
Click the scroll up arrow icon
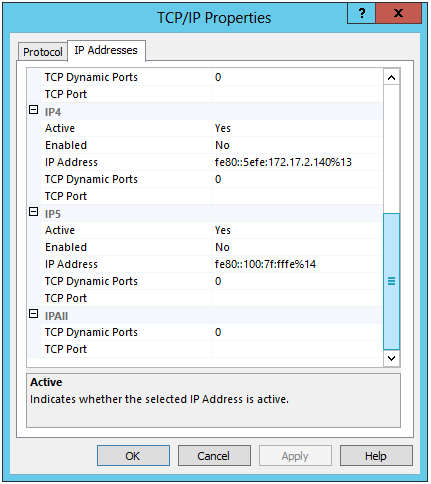[x=392, y=78]
